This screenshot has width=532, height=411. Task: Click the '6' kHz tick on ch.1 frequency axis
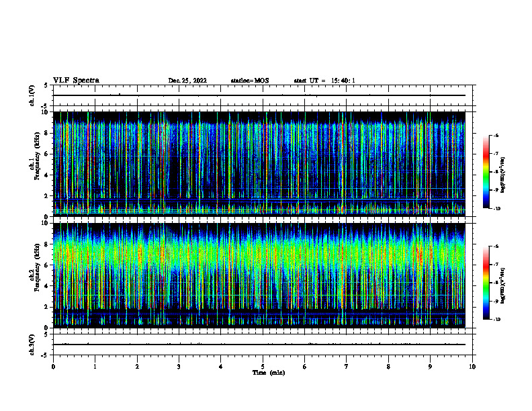coord(47,154)
